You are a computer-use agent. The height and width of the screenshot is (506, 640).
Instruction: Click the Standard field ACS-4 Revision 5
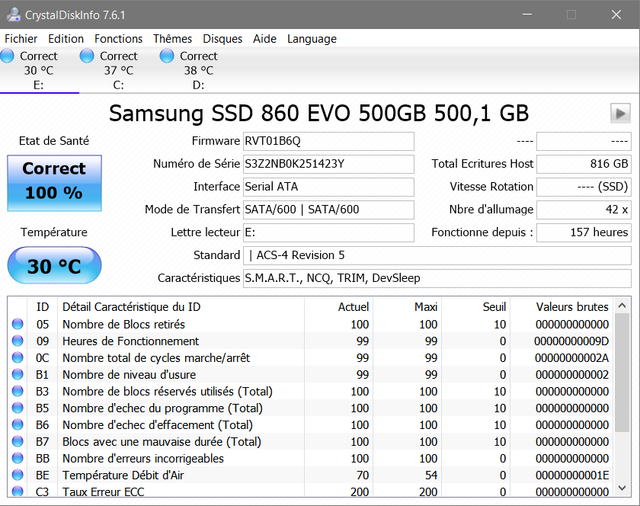pyautogui.click(x=437, y=255)
